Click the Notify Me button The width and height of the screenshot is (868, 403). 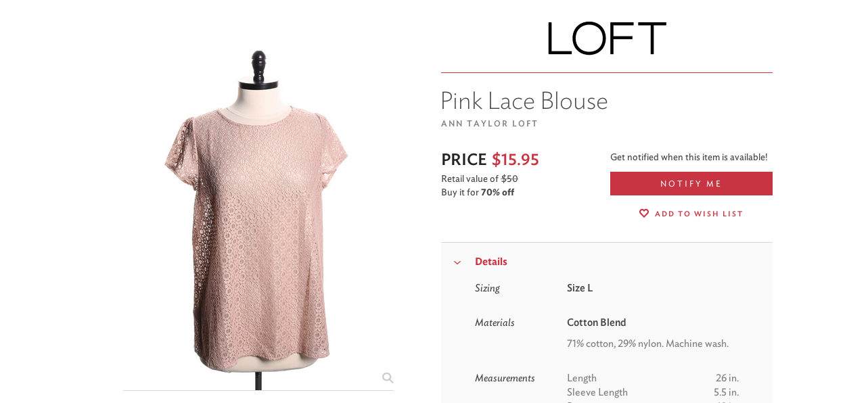click(x=691, y=184)
